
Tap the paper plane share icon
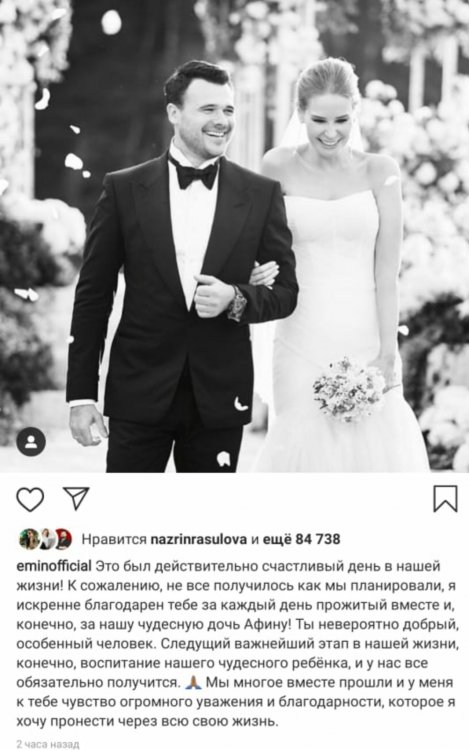click(x=76, y=498)
